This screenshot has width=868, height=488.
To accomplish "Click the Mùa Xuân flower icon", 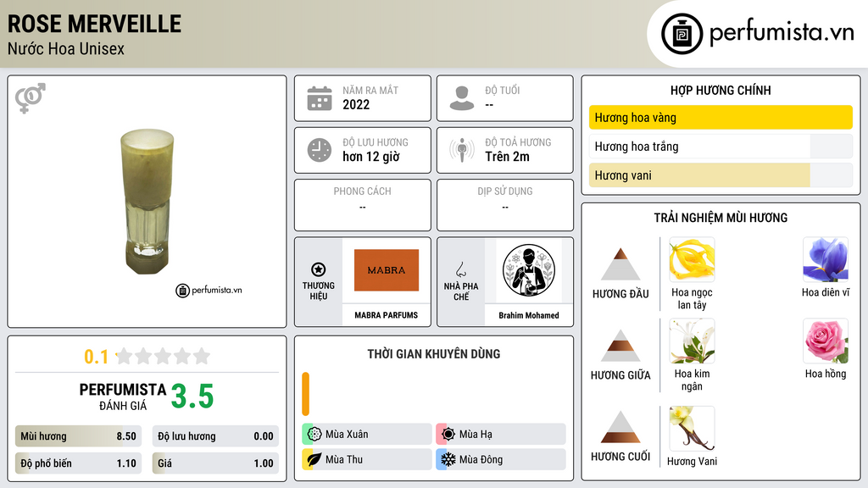I will [314, 434].
